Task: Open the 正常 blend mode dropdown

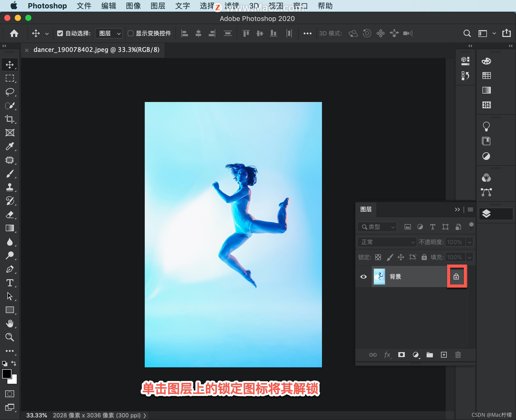Action: (x=387, y=242)
